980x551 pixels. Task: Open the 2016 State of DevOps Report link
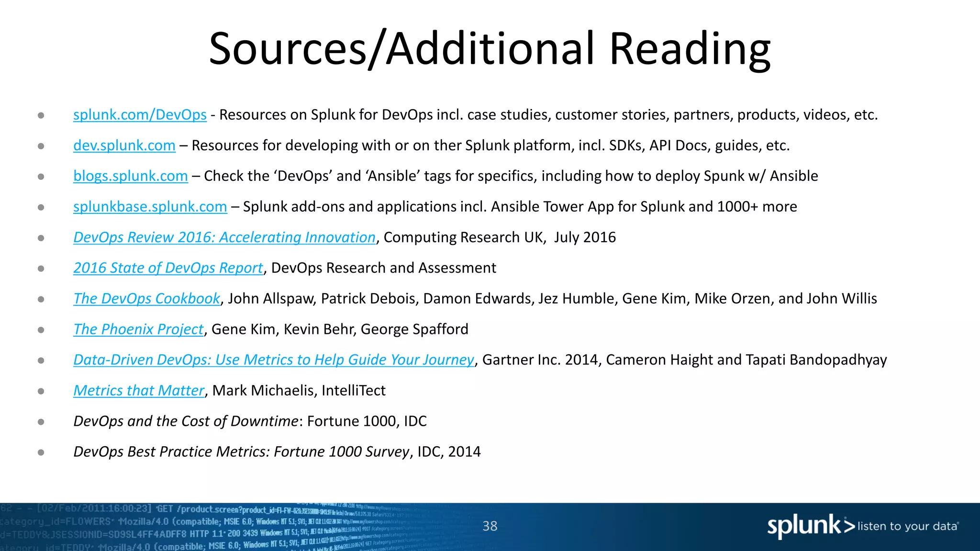[168, 268]
